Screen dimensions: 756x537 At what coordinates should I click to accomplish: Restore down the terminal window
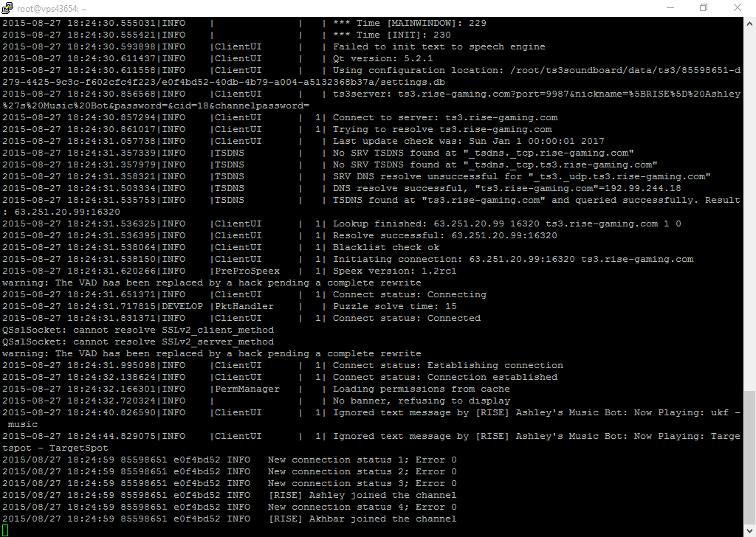tap(704, 7)
